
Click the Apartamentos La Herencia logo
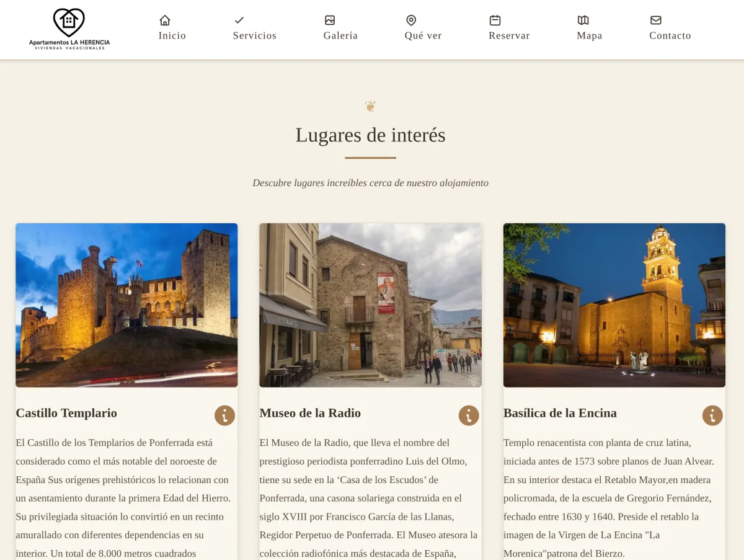pos(69,29)
